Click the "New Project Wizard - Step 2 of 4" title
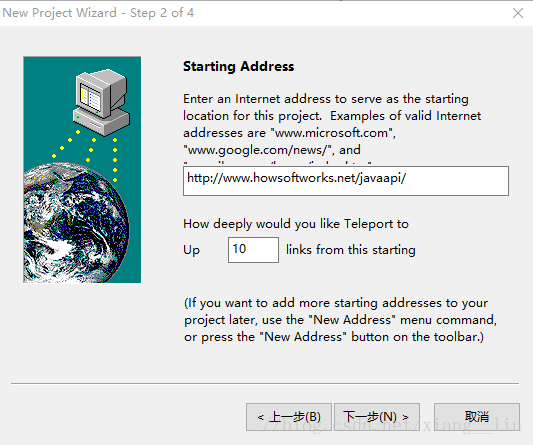 click(x=98, y=13)
